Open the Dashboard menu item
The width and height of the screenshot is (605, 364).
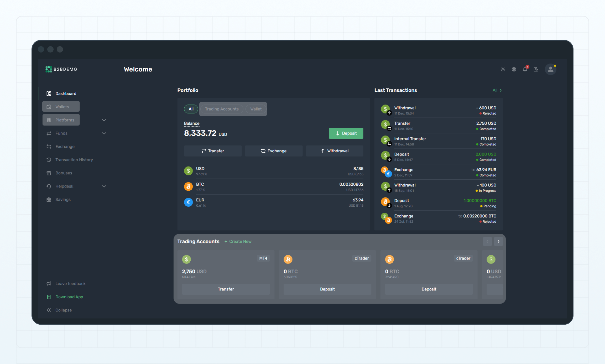[66, 93]
